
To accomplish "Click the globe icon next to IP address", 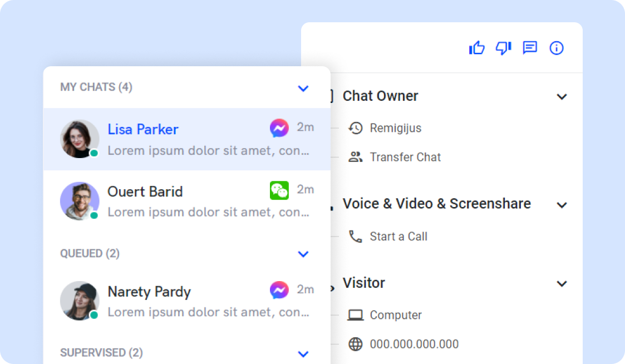I will point(355,344).
